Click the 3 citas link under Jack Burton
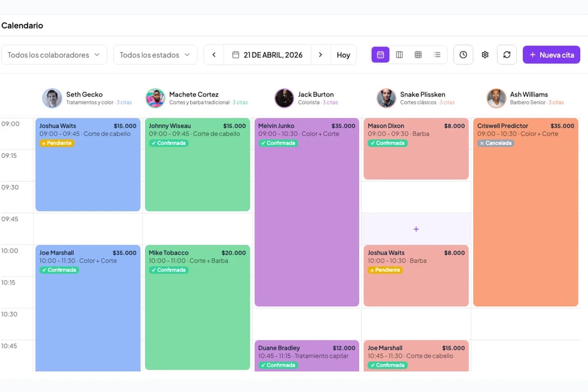This screenshot has width=588, height=392. point(330,103)
